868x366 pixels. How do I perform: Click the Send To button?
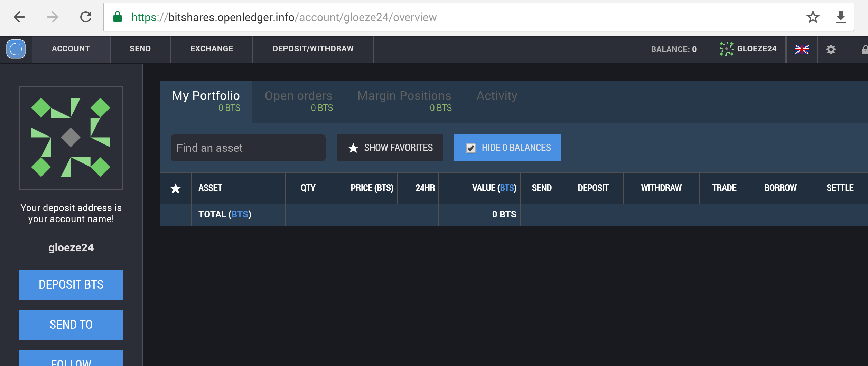click(71, 325)
